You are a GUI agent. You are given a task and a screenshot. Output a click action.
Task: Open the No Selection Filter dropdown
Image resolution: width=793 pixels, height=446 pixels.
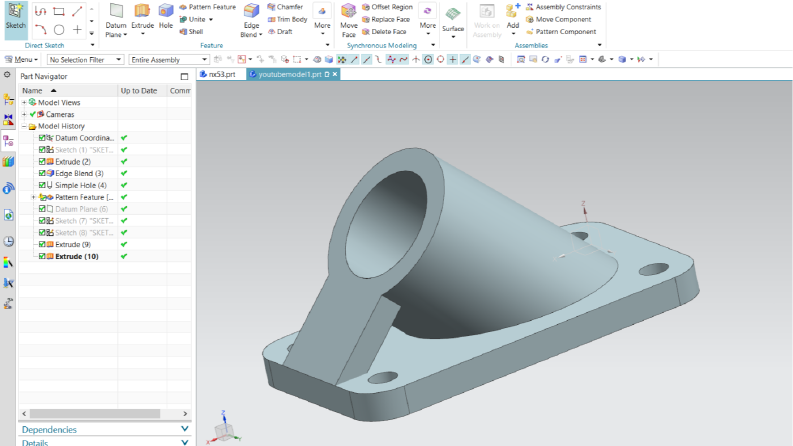(85, 60)
